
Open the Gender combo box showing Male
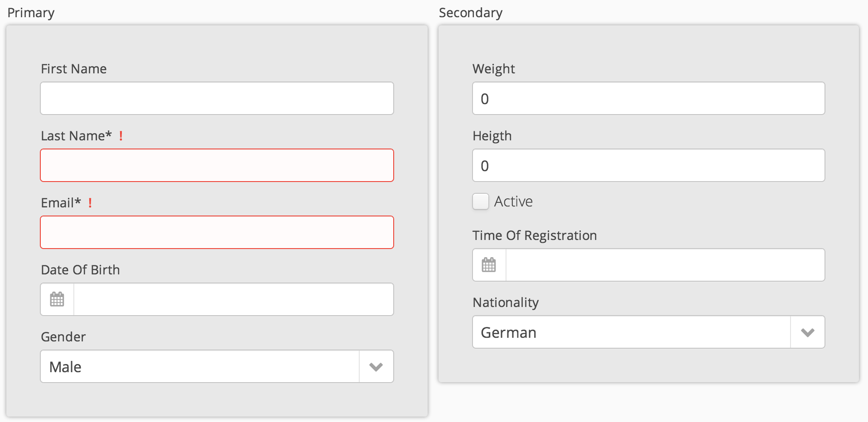[200, 367]
